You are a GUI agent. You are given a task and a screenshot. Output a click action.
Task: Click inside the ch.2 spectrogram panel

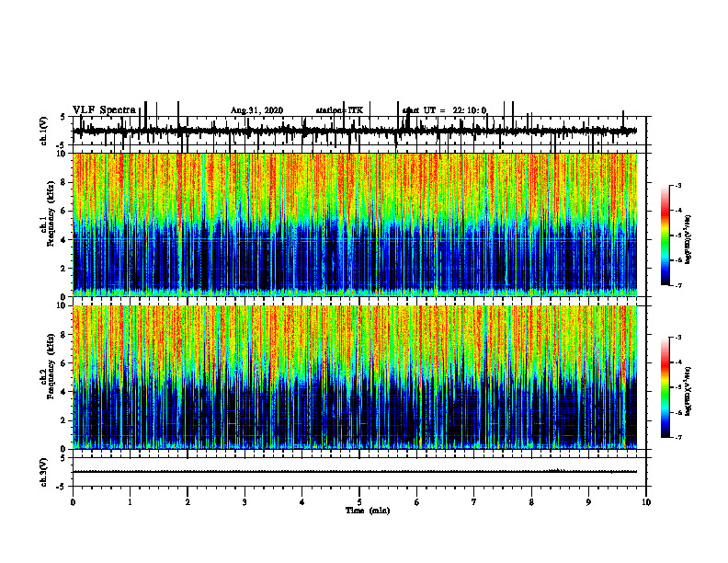355,377
